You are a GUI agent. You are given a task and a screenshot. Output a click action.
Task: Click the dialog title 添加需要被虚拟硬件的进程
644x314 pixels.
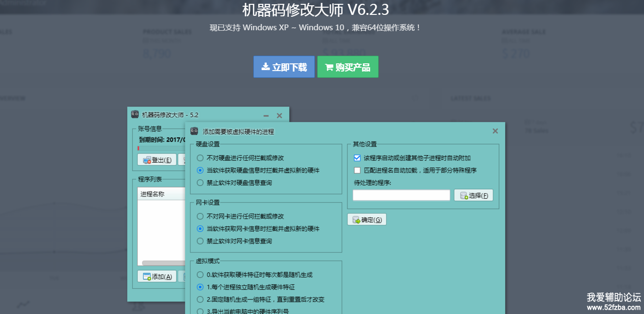(x=239, y=132)
